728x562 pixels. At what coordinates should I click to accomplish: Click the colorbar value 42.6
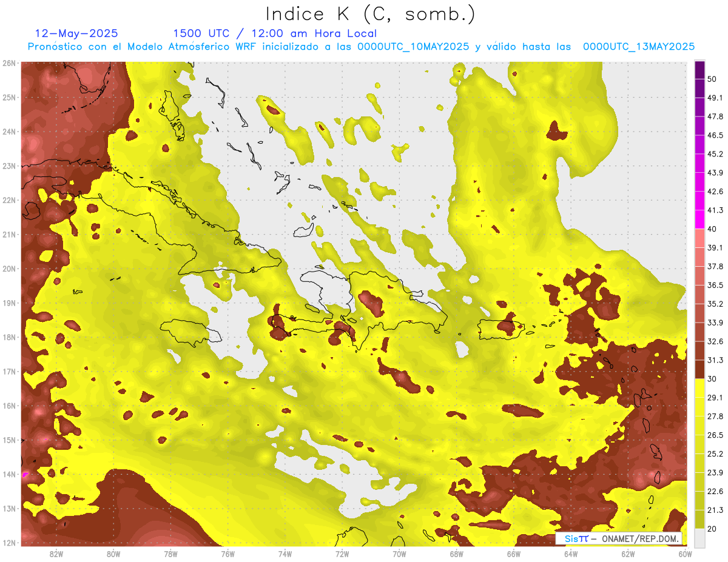715,192
